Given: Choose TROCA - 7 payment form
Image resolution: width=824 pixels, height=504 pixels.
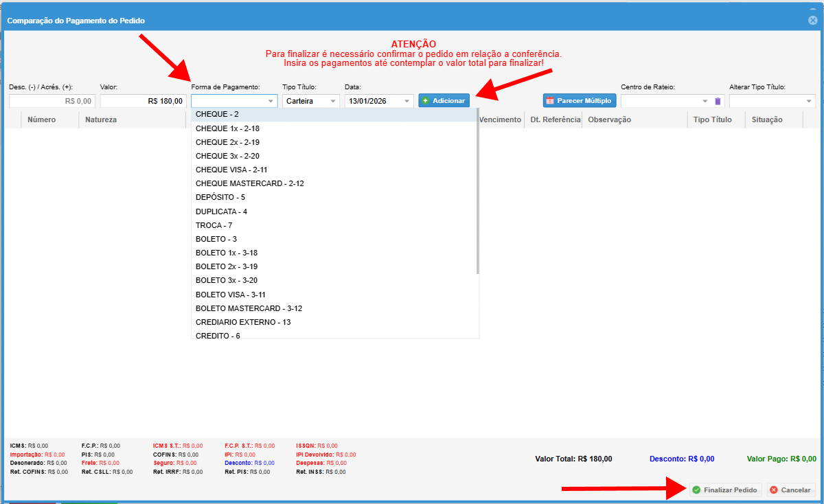Looking at the screenshot, I should tap(214, 225).
